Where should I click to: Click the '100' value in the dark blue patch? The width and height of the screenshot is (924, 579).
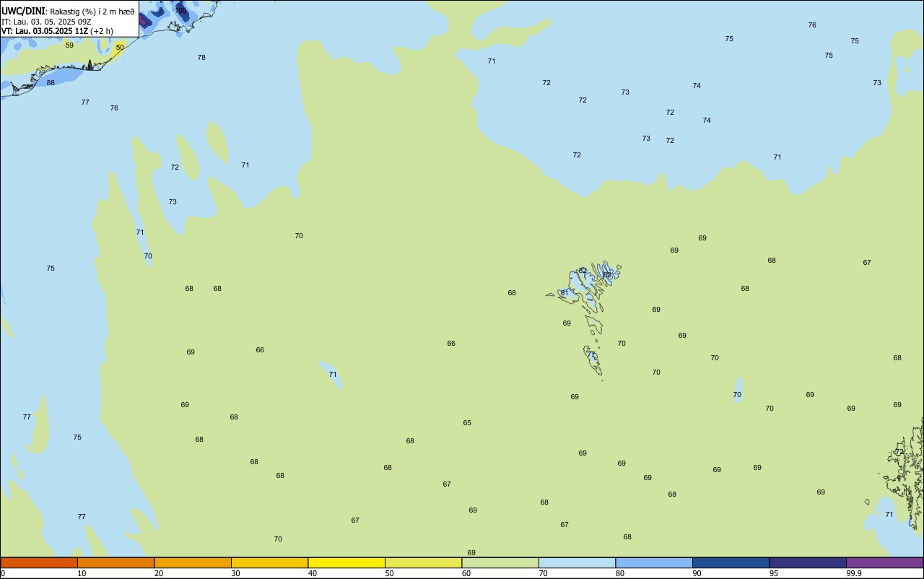(180, 11)
